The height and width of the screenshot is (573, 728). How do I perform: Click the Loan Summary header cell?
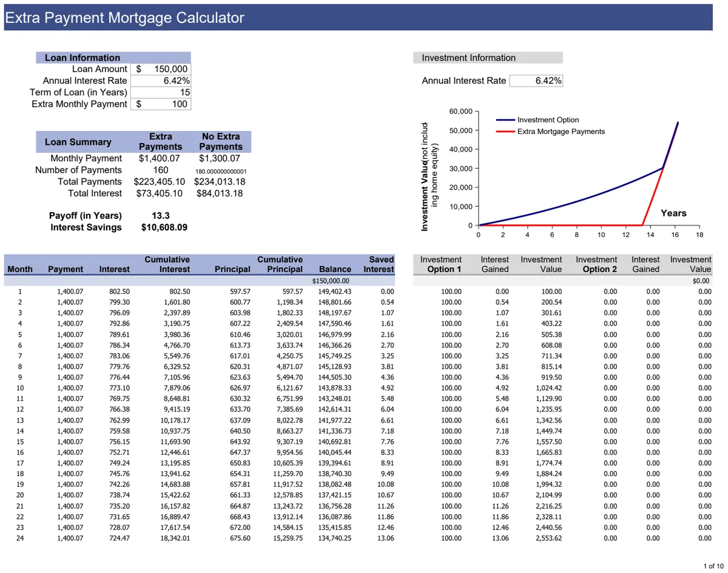pyautogui.click(x=78, y=142)
